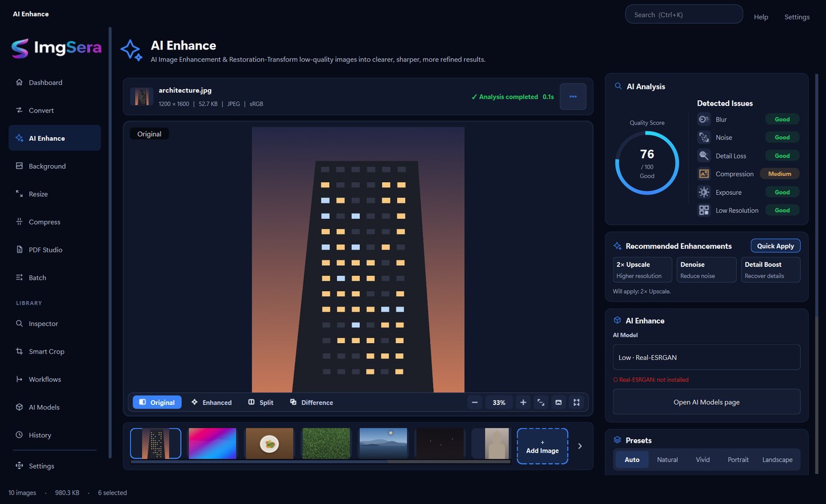
Task: Click the History clock icon
Action: point(19,435)
